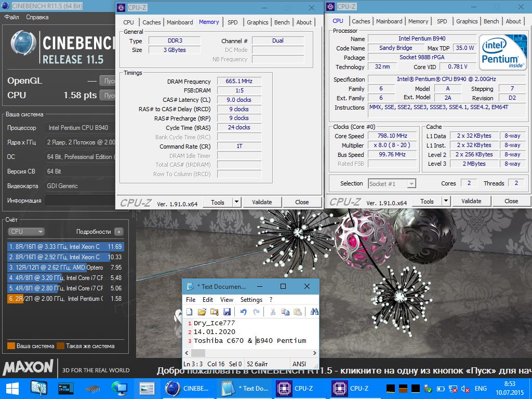Open the Settings menu in text editor
The height and width of the screenshot is (399, 532).
251,300
